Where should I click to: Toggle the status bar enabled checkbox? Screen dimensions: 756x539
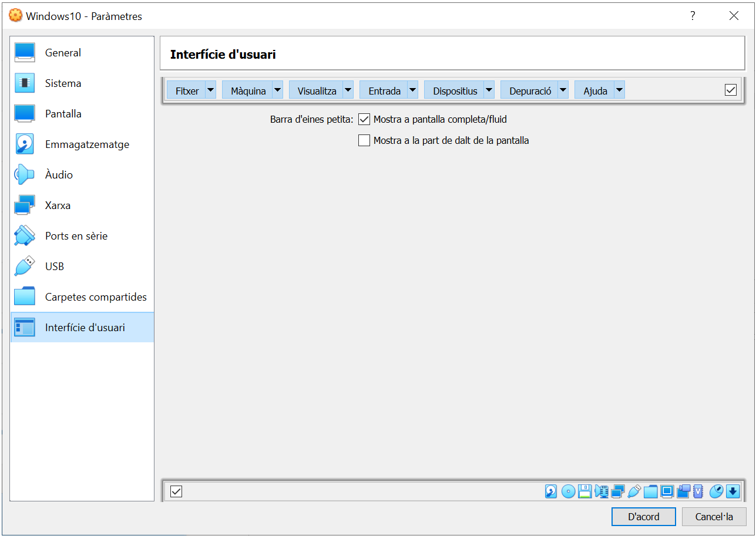(x=176, y=491)
